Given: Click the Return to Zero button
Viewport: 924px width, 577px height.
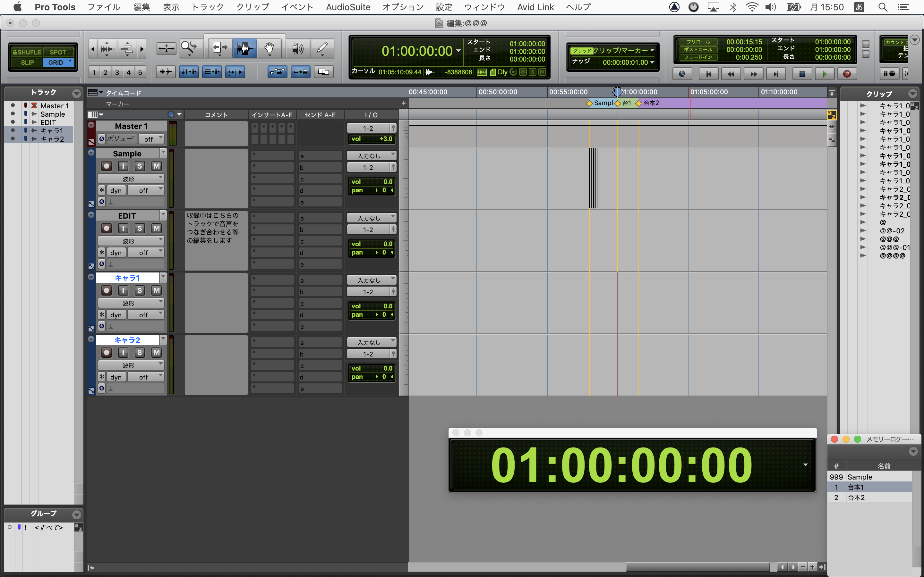Looking at the screenshot, I should point(708,74).
